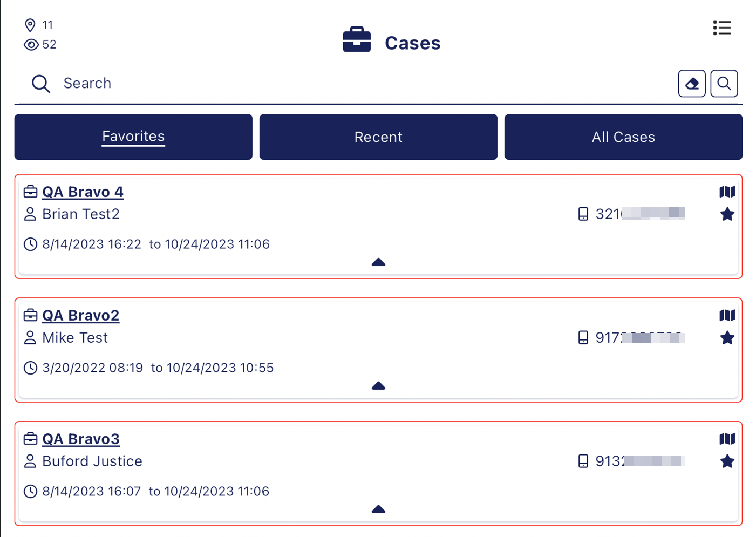Click the location pin count icon
Viewport: 756px width, 537px height.
tap(30, 25)
